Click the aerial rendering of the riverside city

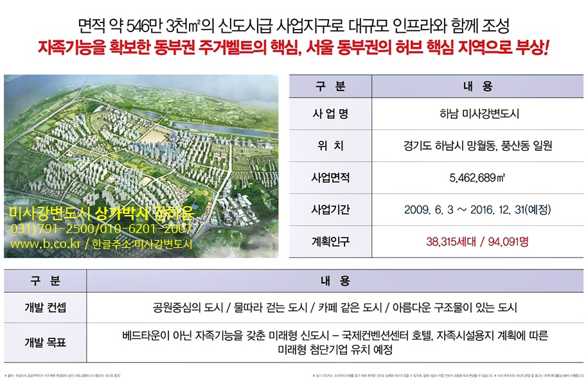click(141, 166)
